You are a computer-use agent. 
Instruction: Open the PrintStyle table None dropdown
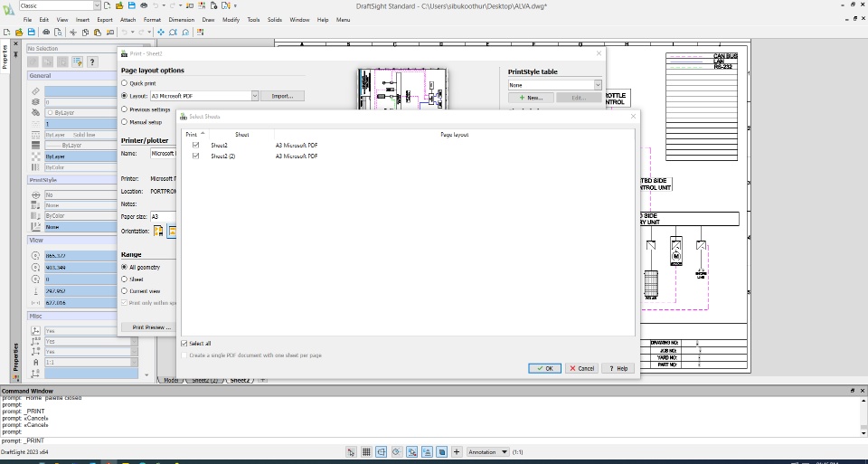point(598,85)
